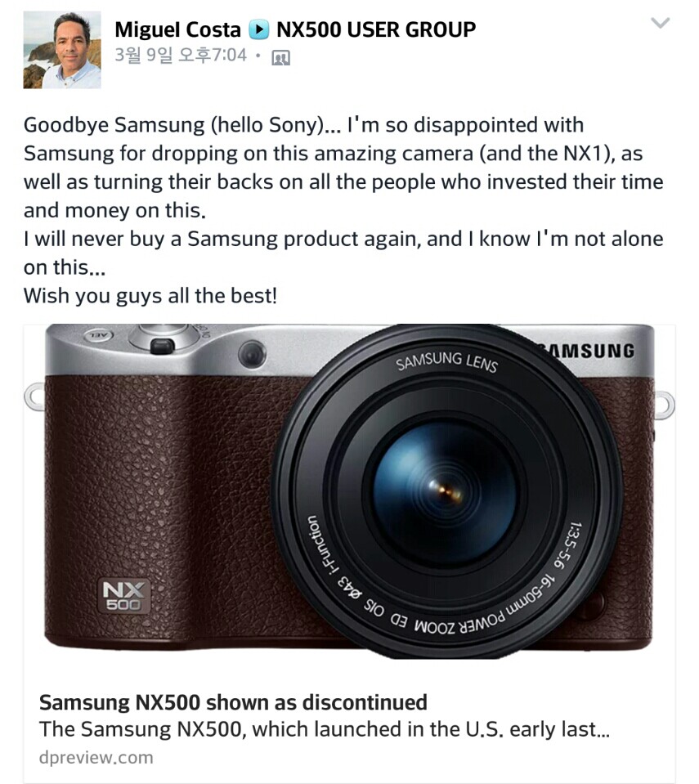
Task: Click the Miguel Costa author name
Action: [177, 29]
